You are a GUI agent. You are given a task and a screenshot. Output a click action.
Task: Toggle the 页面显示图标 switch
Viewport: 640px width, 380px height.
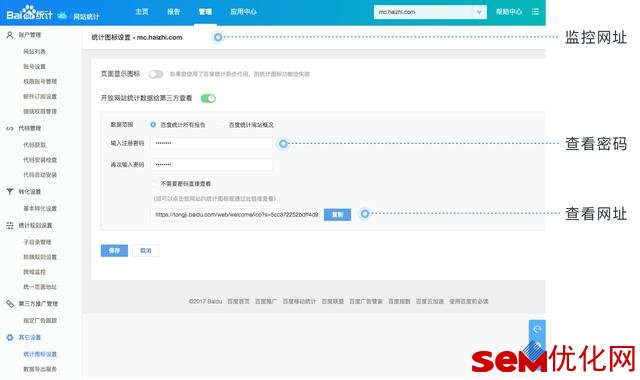click(156, 74)
